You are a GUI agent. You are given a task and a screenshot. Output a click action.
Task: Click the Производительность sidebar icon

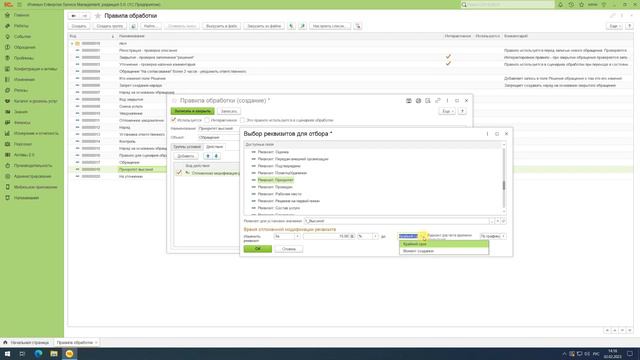[x=7, y=165]
